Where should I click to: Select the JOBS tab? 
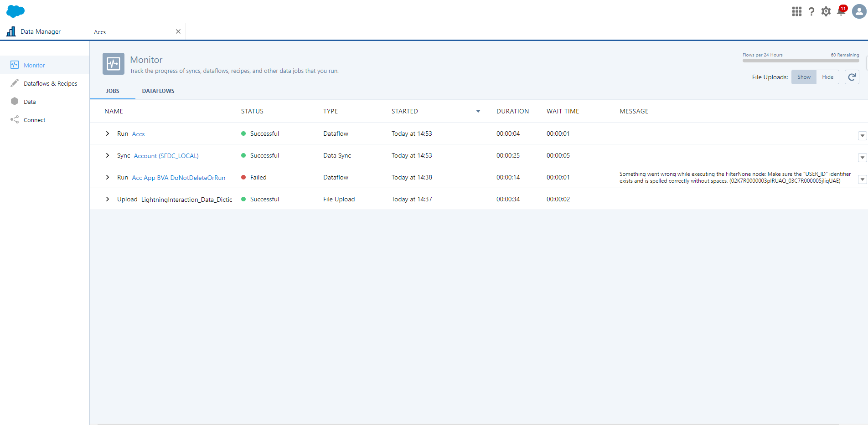click(112, 91)
